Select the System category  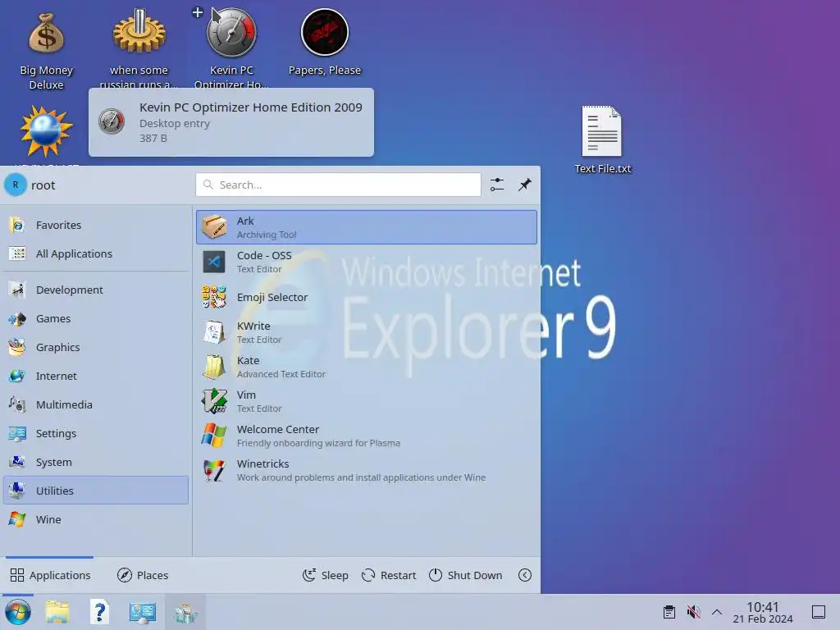[96, 462]
